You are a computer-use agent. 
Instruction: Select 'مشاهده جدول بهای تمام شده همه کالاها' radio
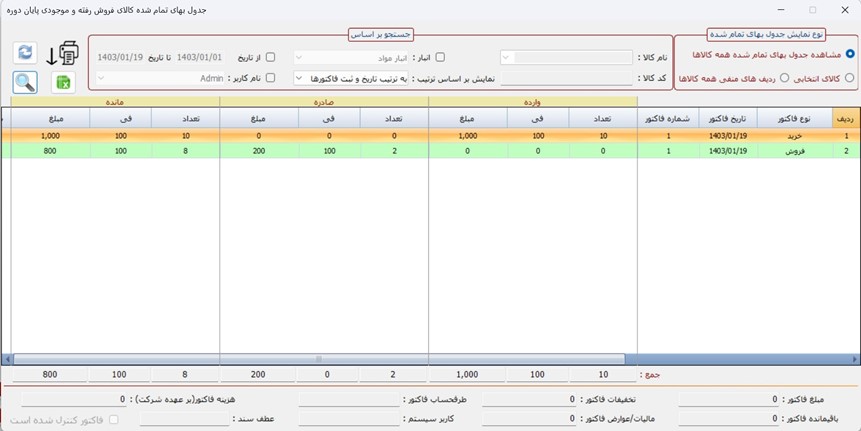(850, 54)
